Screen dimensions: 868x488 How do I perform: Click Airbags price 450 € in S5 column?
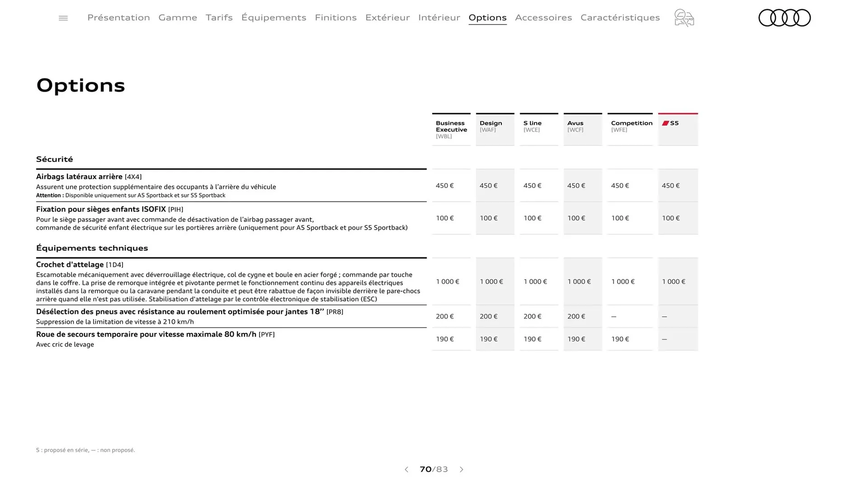[671, 186]
